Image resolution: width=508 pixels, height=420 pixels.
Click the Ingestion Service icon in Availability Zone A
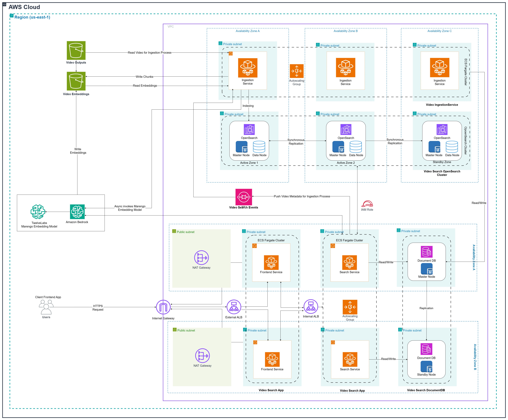(x=248, y=68)
